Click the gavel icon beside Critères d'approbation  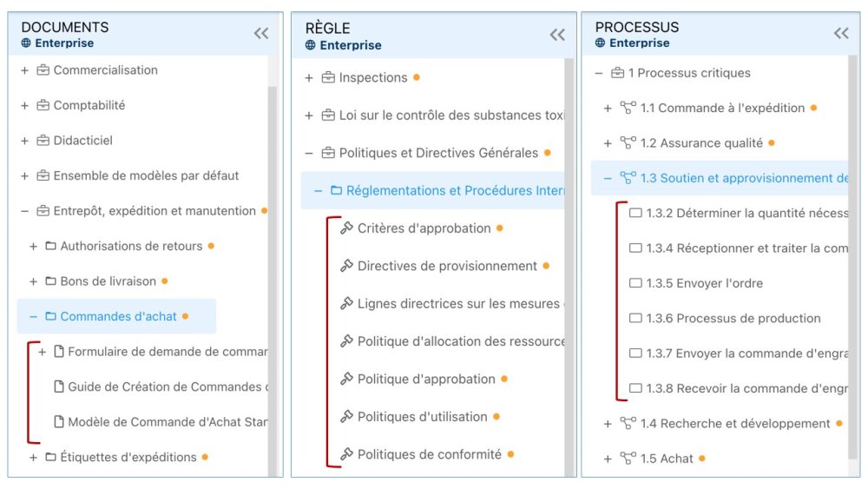[x=346, y=228]
